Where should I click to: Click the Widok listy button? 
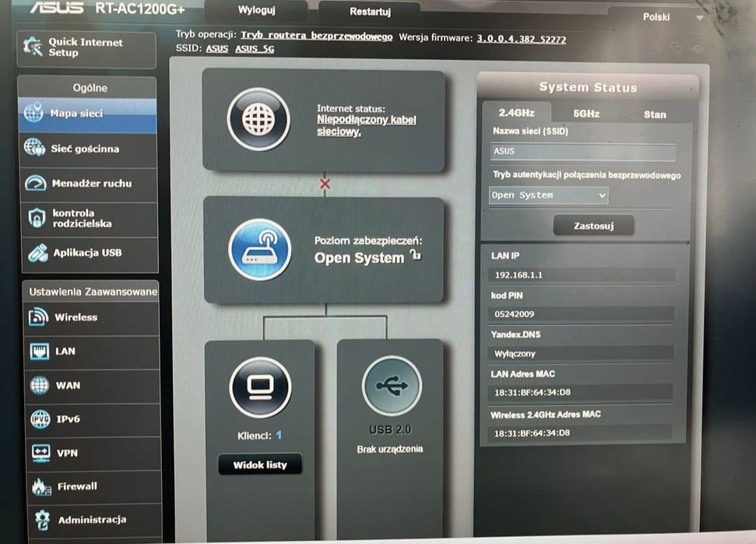click(260, 465)
